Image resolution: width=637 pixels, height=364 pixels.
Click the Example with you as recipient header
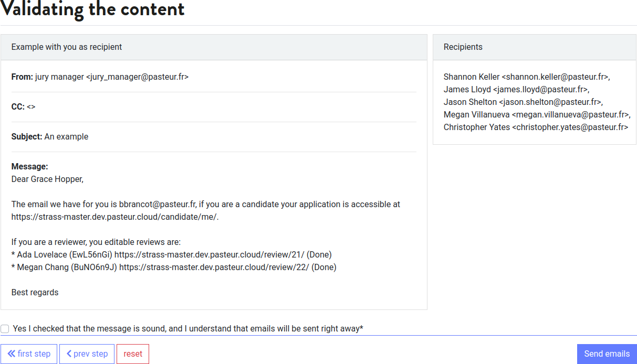[x=67, y=47]
